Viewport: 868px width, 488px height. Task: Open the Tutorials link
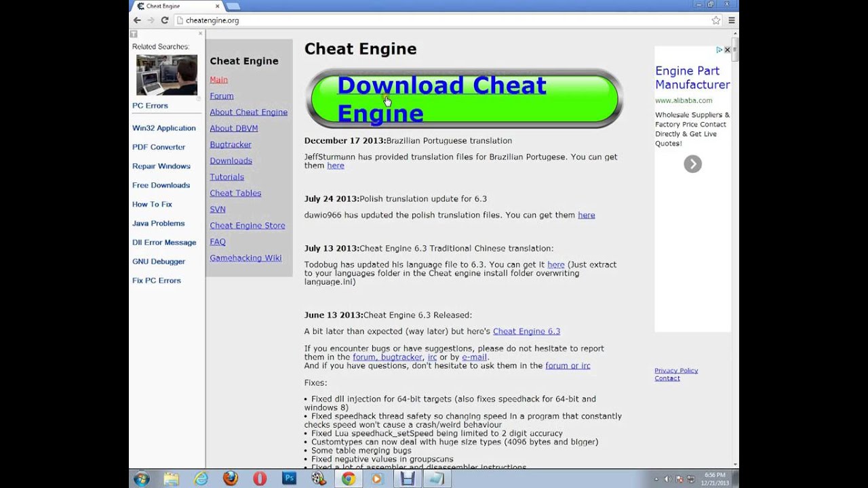226,178
